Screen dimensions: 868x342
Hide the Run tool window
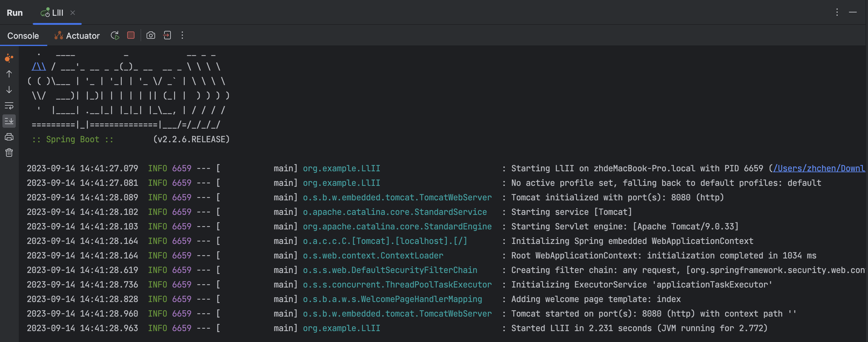[853, 12]
